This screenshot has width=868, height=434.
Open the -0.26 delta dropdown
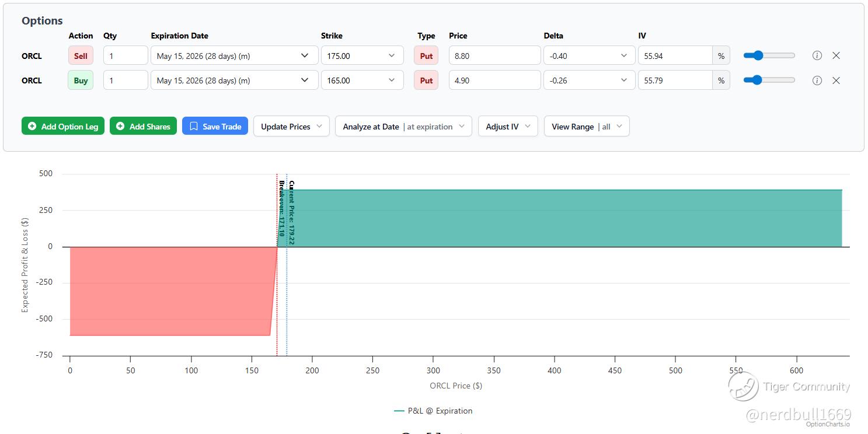590,80
